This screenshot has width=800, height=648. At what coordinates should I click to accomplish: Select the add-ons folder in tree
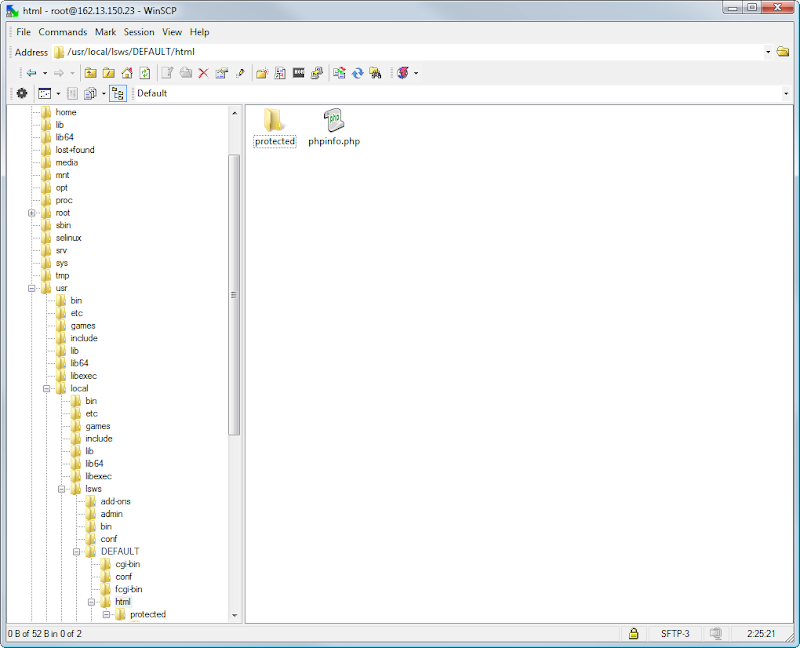coord(115,502)
